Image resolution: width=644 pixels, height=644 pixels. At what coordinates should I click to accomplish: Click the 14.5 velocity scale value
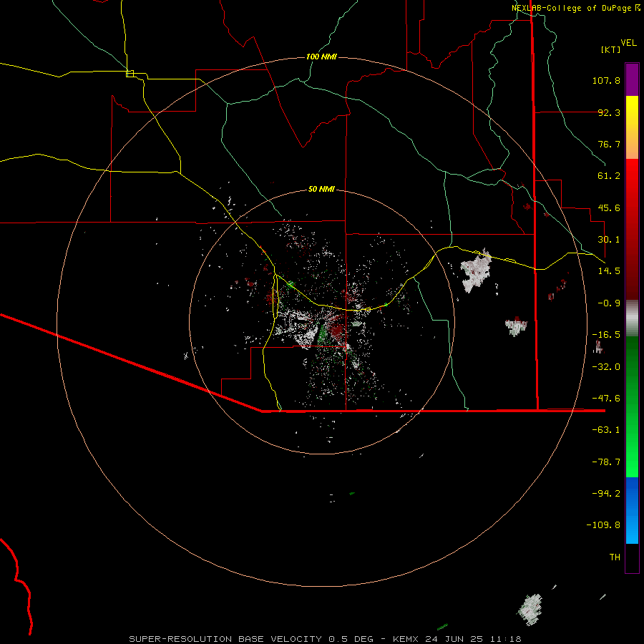click(609, 271)
